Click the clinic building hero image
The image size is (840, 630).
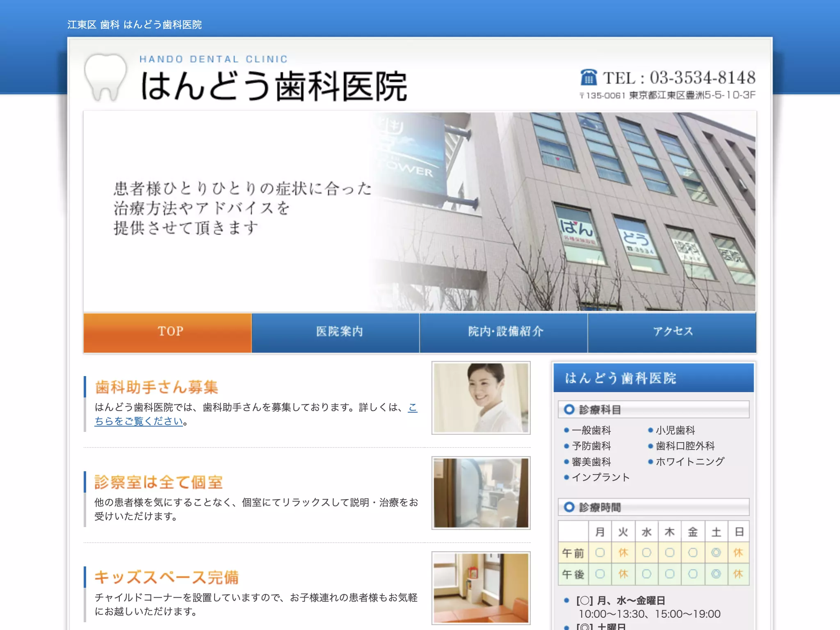click(x=420, y=212)
